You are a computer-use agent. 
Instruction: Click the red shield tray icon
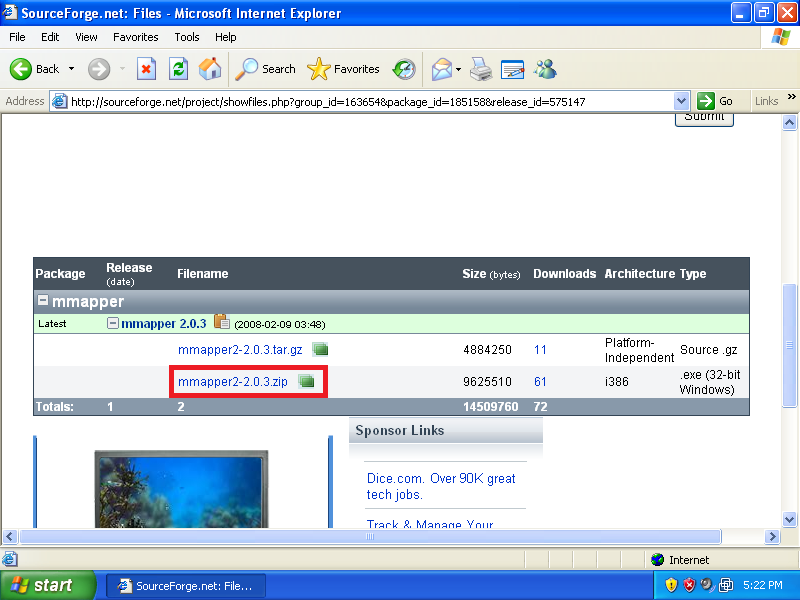(689, 585)
